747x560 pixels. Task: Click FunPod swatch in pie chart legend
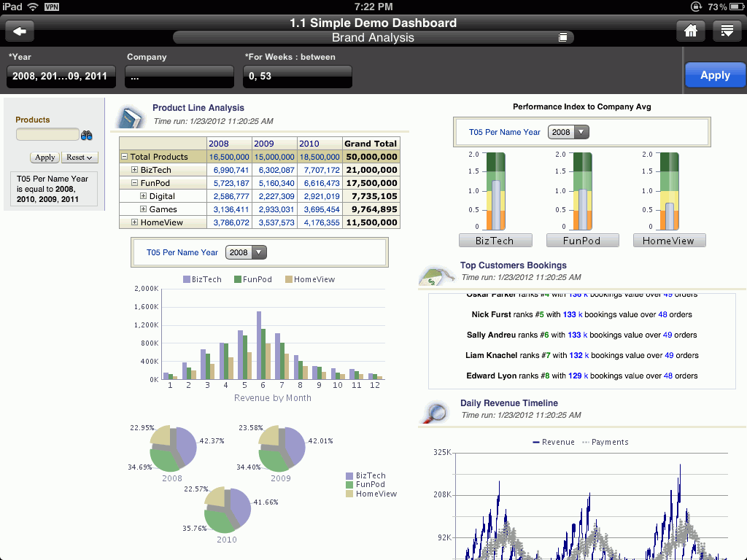(x=349, y=485)
